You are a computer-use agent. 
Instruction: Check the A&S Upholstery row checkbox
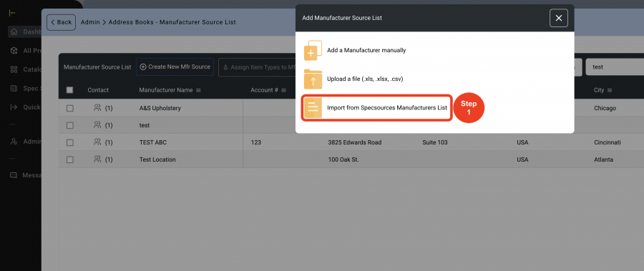click(x=70, y=109)
